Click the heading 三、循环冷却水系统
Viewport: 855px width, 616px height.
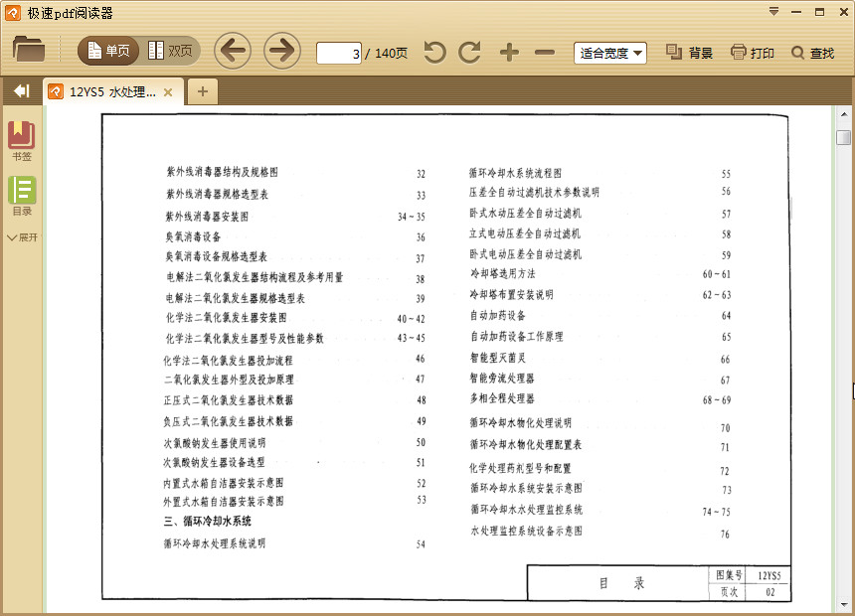click(x=207, y=522)
